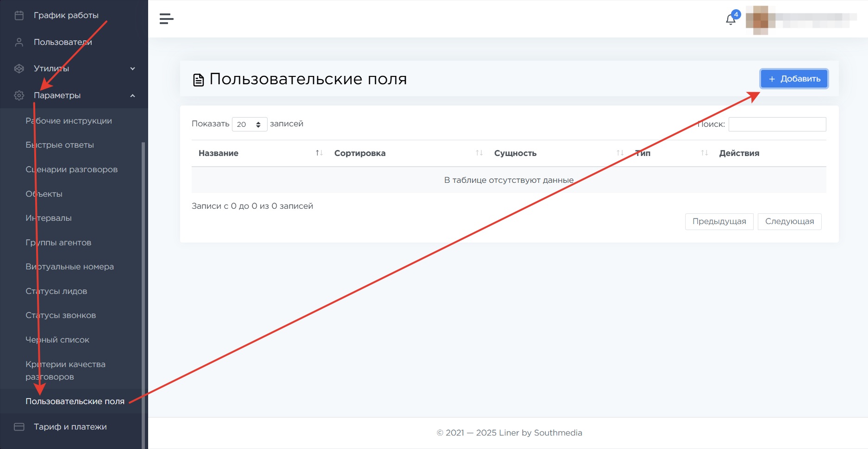Image resolution: width=868 pixels, height=449 pixels.
Task: Open Быстрые ответы menu item
Action: (x=60, y=145)
